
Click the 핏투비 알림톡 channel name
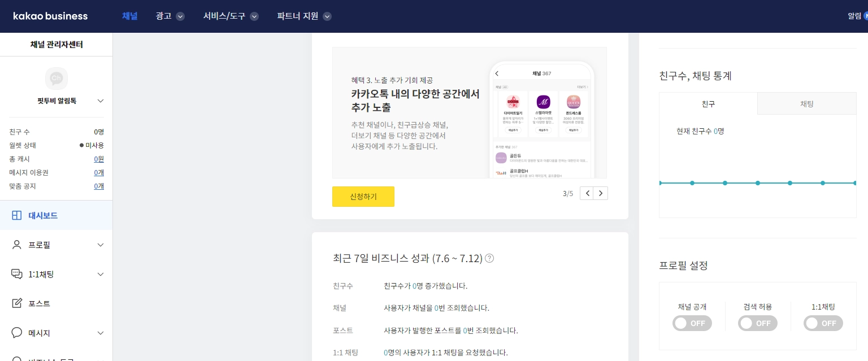point(57,101)
